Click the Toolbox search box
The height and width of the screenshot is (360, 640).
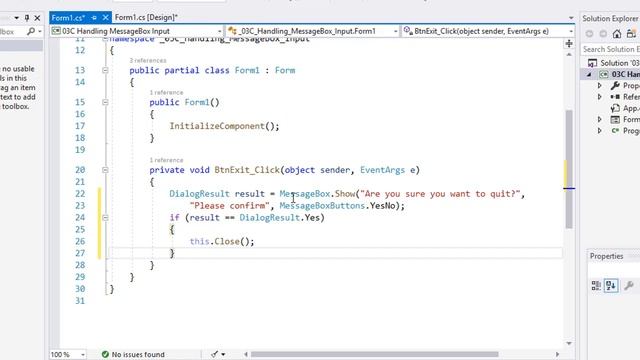12,31
